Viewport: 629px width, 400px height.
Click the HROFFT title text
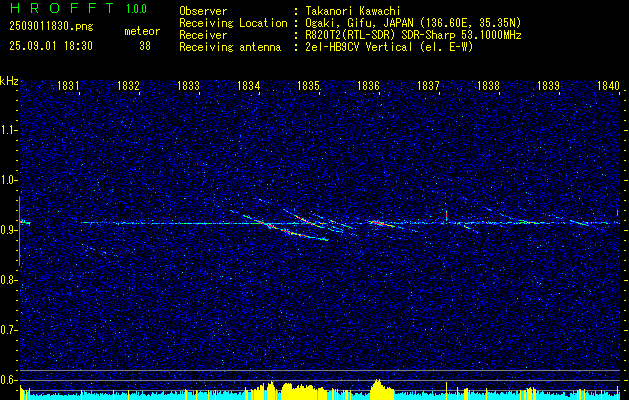coord(63,8)
